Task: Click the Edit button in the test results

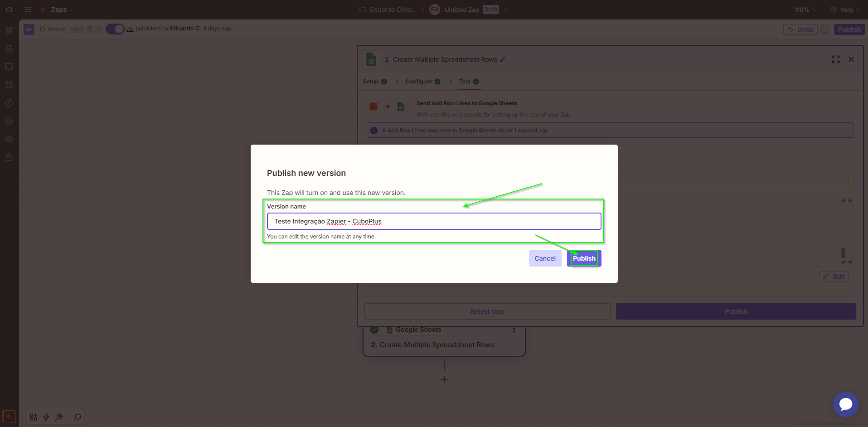Action: (834, 277)
